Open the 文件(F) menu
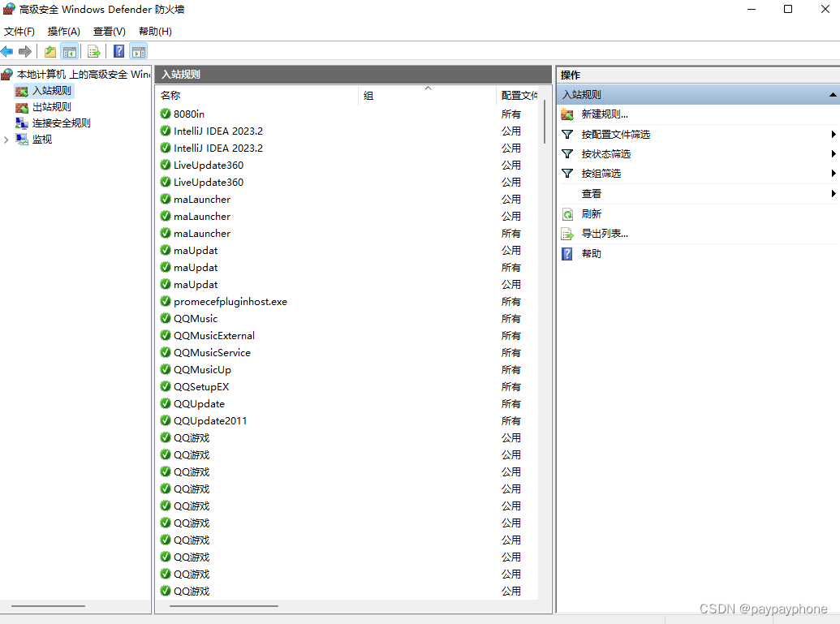The image size is (840, 624). coord(19,32)
